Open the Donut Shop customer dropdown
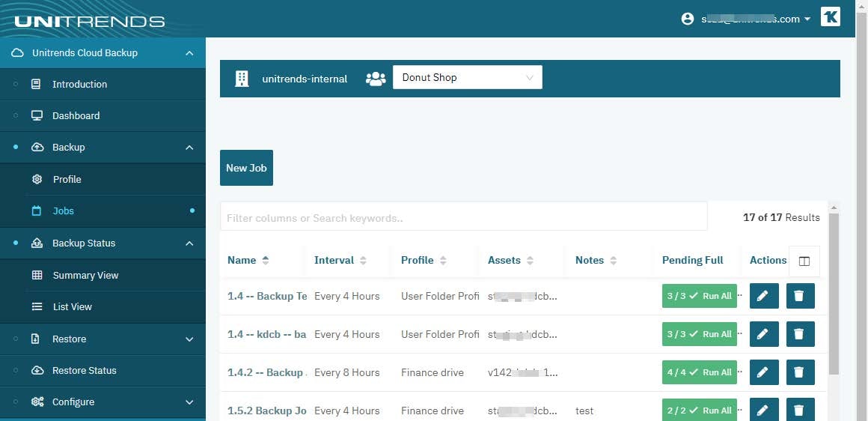The height and width of the screenshot is (421, 868). click(468, 77)
